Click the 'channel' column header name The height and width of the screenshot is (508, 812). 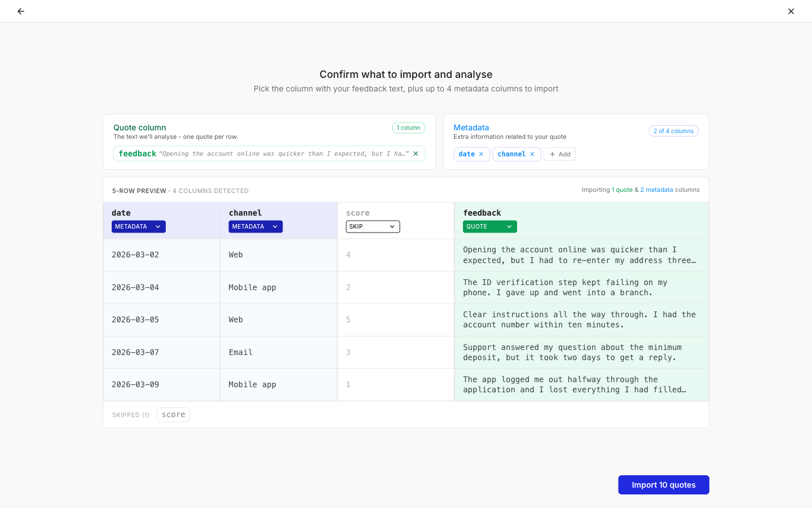[x=245, y=213]
